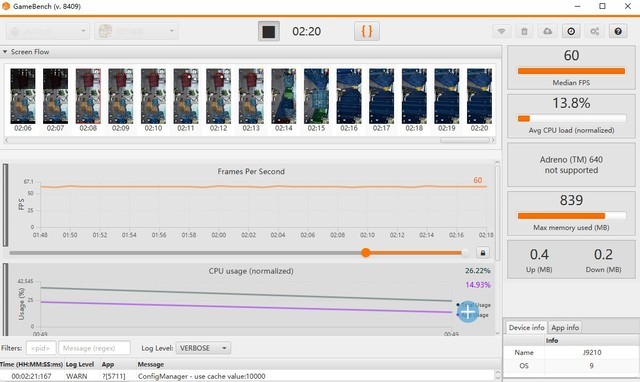This screenshot has width=640, height=382.
Task: Click the blue plus floating button
Action: (x=468, y=312)
